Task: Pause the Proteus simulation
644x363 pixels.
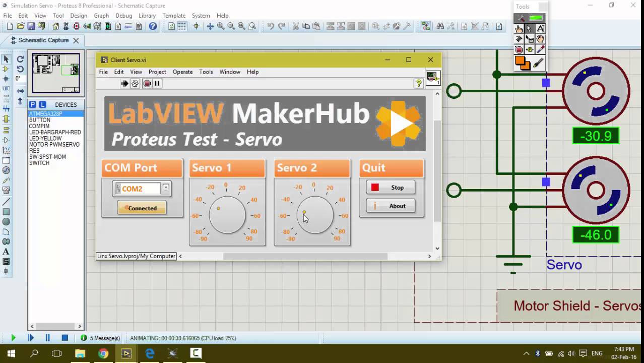Action: click(x=47, y=338)
